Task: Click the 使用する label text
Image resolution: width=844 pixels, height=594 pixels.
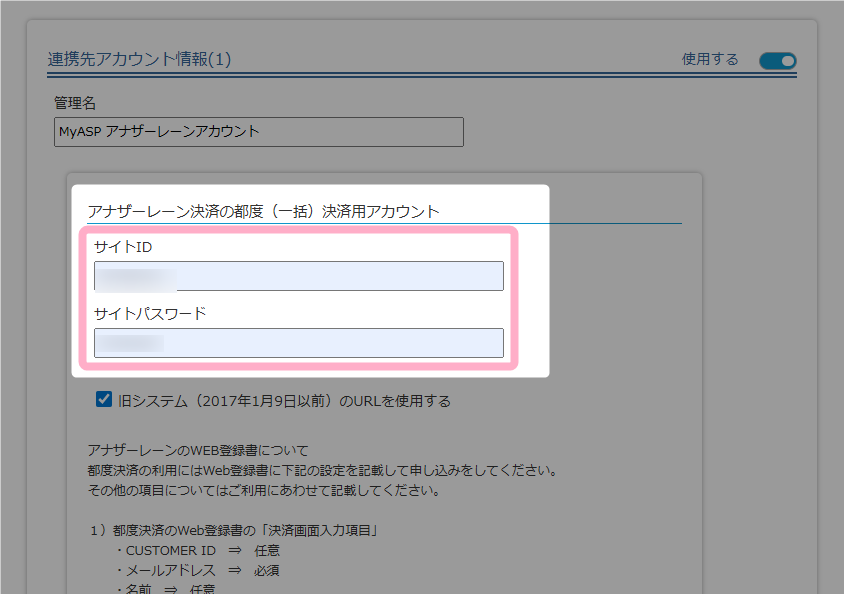Action: [710, 60]
